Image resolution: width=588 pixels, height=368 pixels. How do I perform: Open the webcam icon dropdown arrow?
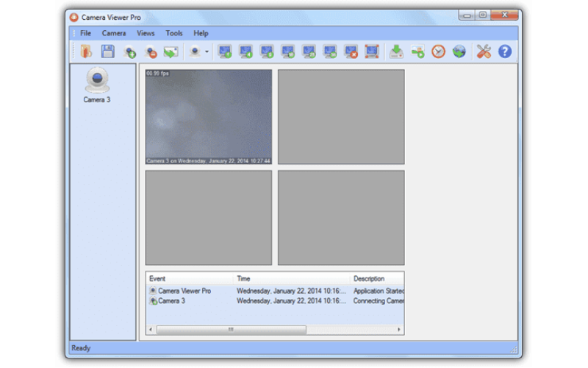pos(207,52)
